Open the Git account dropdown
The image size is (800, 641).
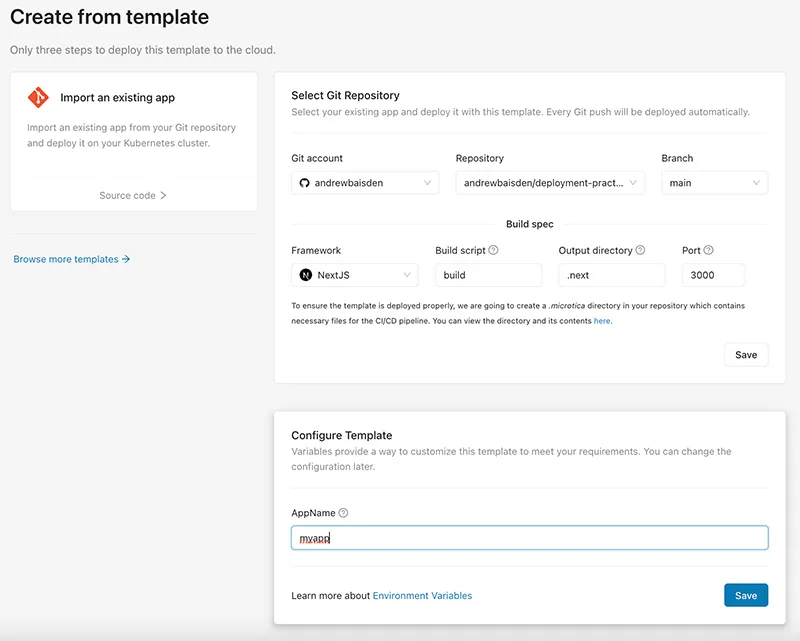[x=365, y=183]
